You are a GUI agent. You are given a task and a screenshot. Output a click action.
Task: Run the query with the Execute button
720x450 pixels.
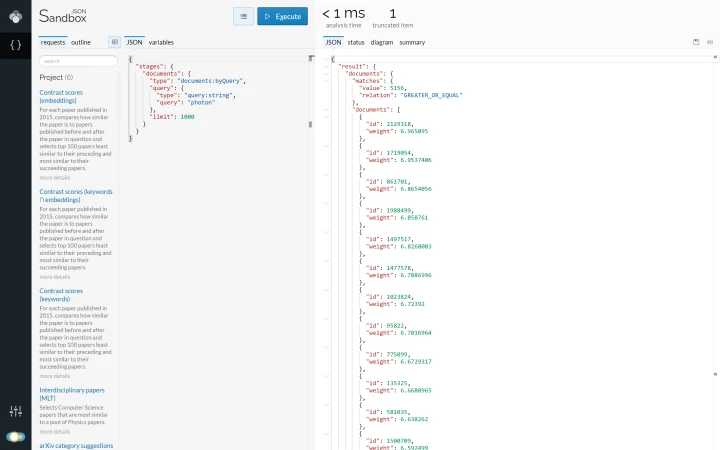282,17
